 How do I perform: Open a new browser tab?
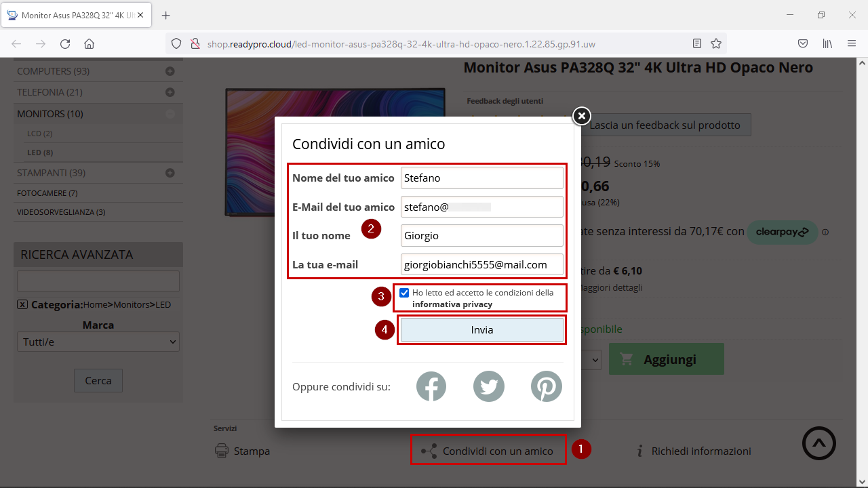click(x=166, y=15)
